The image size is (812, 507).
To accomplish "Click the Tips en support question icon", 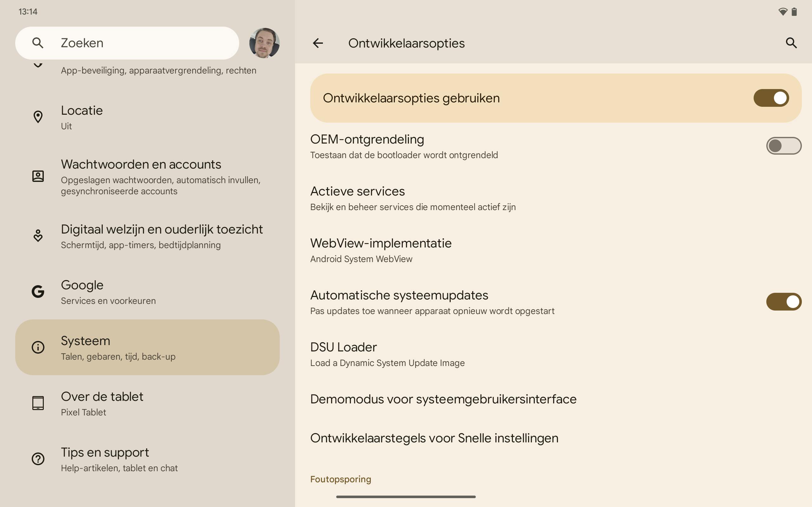I will point(38,459).
